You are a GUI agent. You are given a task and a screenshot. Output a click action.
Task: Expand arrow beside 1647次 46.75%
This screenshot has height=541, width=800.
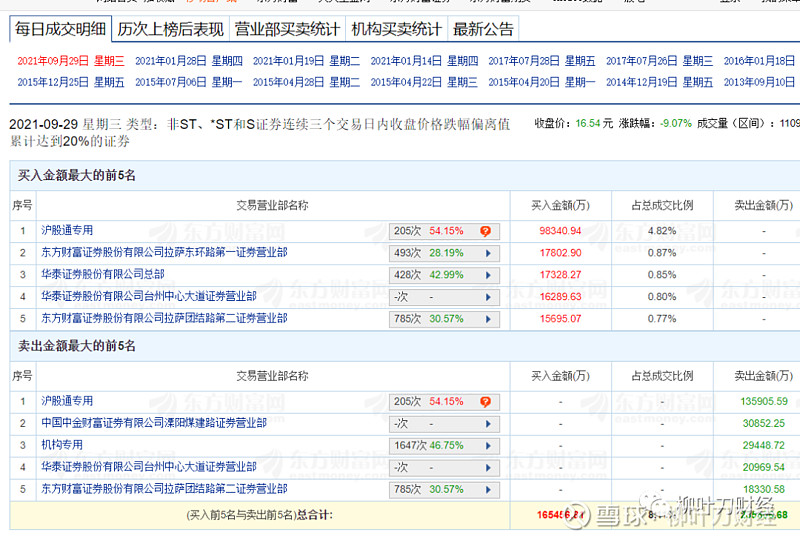488,446
